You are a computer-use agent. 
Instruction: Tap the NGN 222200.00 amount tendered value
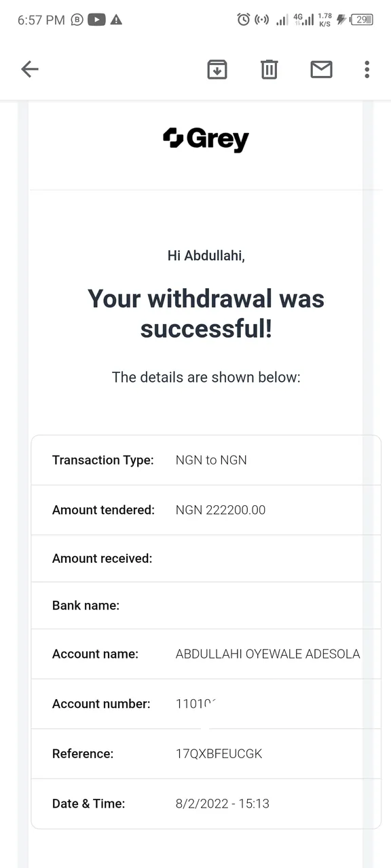(x=221, y=510)
